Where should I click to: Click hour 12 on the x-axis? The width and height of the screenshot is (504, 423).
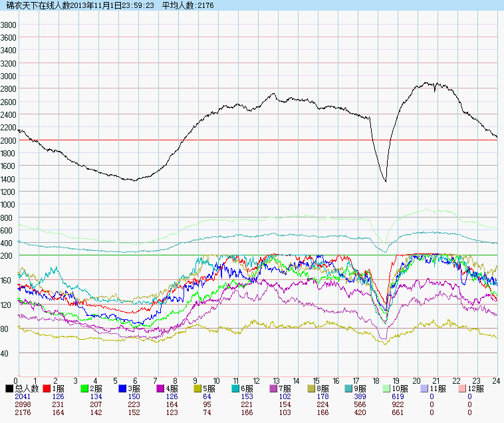(x=257, y=381)
